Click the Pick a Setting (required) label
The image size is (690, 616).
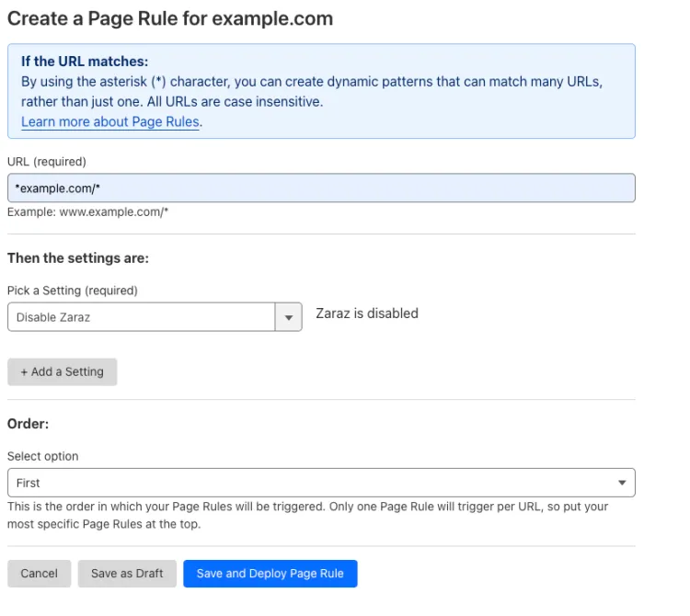click(x=73, y=291)
